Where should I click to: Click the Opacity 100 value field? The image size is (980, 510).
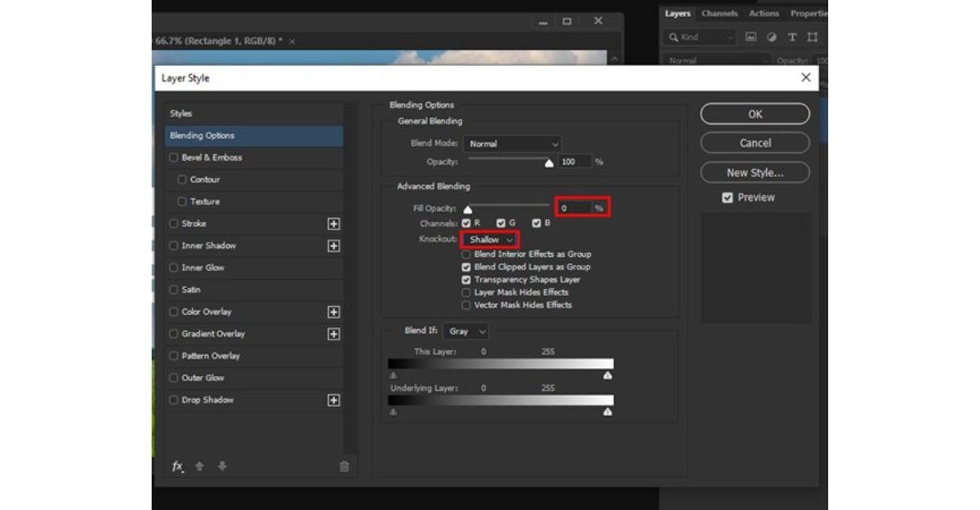[x=575, y=162]
